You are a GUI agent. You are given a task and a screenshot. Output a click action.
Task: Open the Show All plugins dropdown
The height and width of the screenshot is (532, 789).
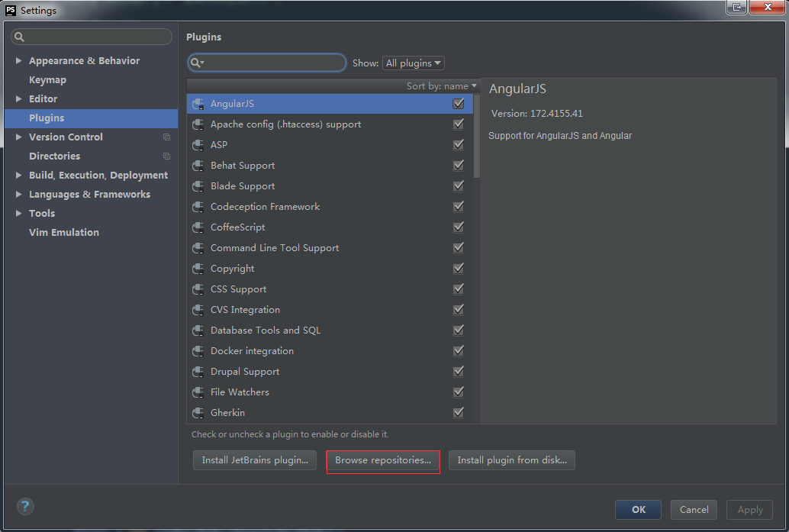click(x=413, y=63)
